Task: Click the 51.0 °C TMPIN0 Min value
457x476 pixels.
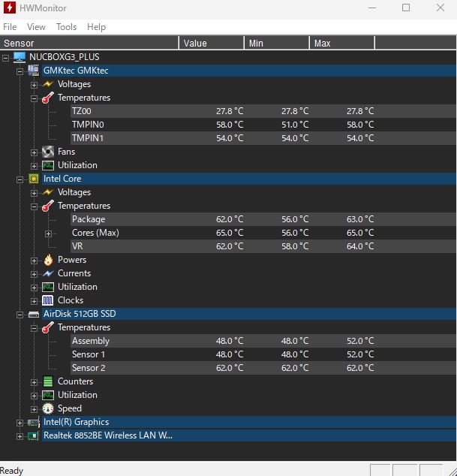Action: coord(295,125)
